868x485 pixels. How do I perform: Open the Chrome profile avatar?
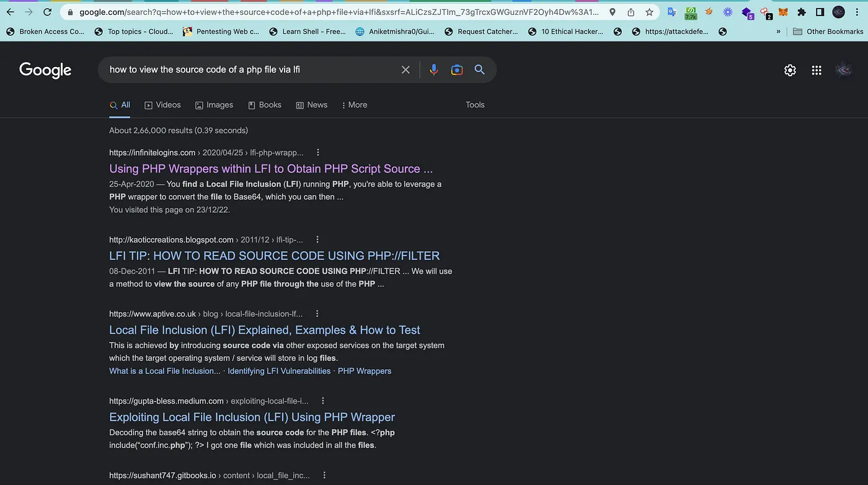tap(838, 12)
